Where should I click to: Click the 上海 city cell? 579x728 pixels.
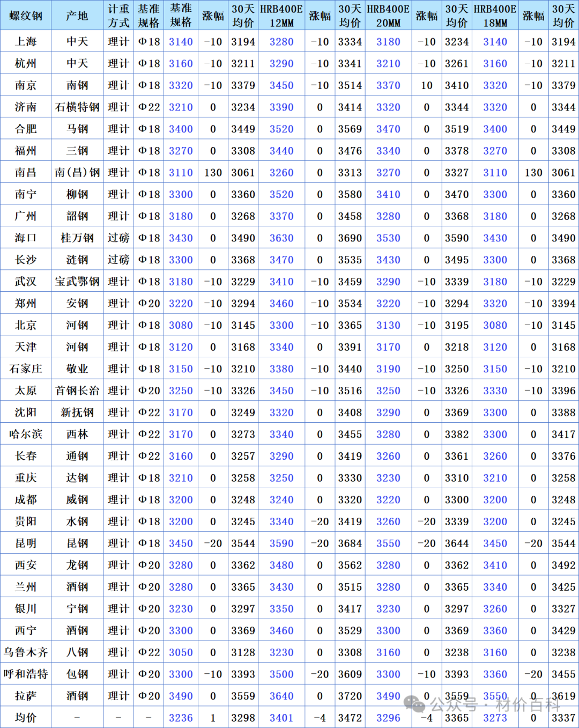[26, 41]
